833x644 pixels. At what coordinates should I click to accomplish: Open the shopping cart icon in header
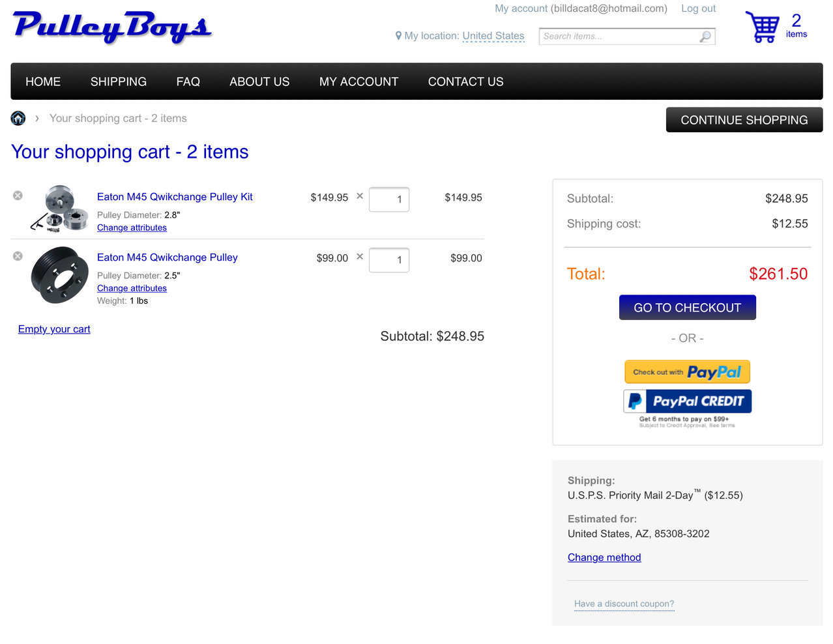(762, 27)
